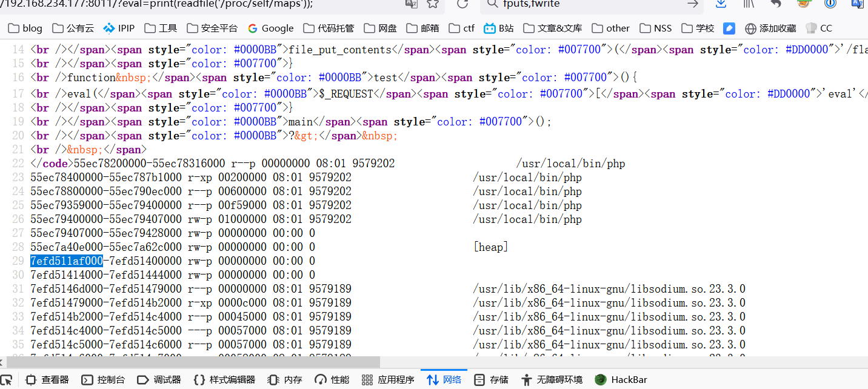Click offset 01000000 on line 26
Screen dimensions: 868x389
click(242, 219)
